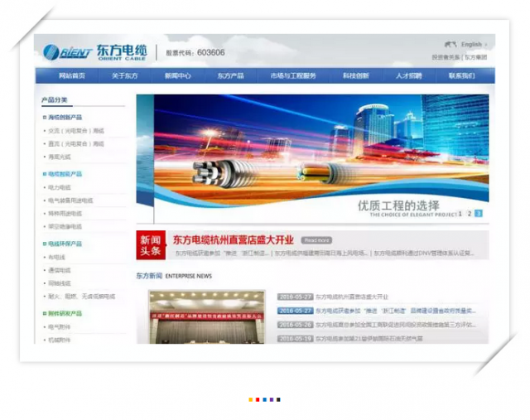The image size is (530, 420).
Task: Open 特种用途电缆 product link
Action: click(x=65, y=214)
